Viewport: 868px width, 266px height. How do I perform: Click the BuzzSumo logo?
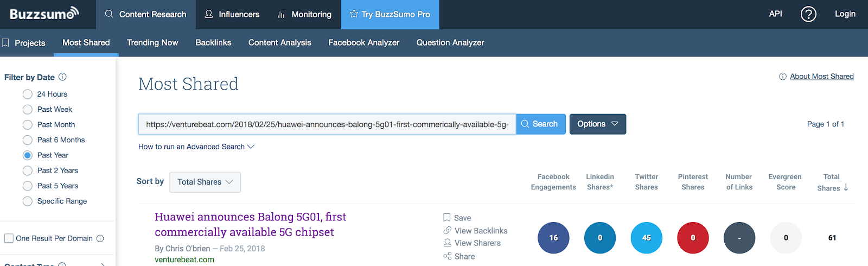pyautogui.click(x=44, y=14)
